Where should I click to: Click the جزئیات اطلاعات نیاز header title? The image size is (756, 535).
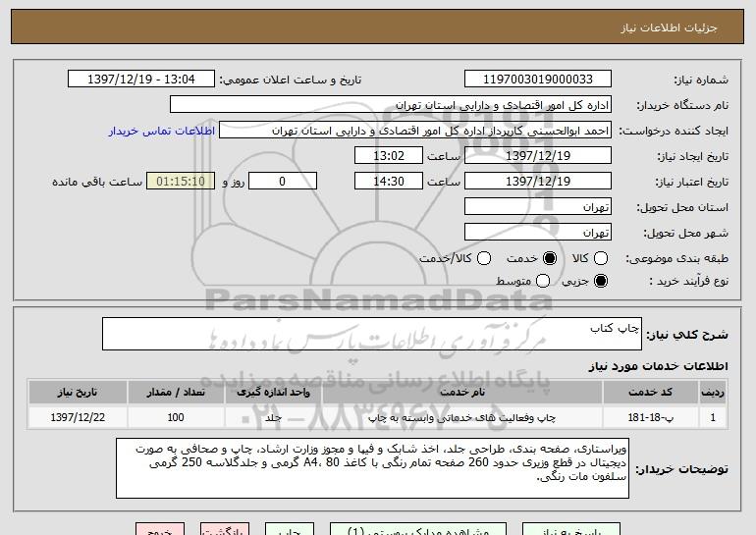pos(669,27)
